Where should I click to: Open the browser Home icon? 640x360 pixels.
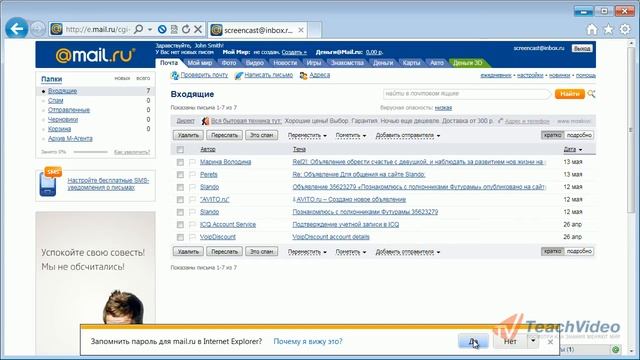[x=592, y=29]
